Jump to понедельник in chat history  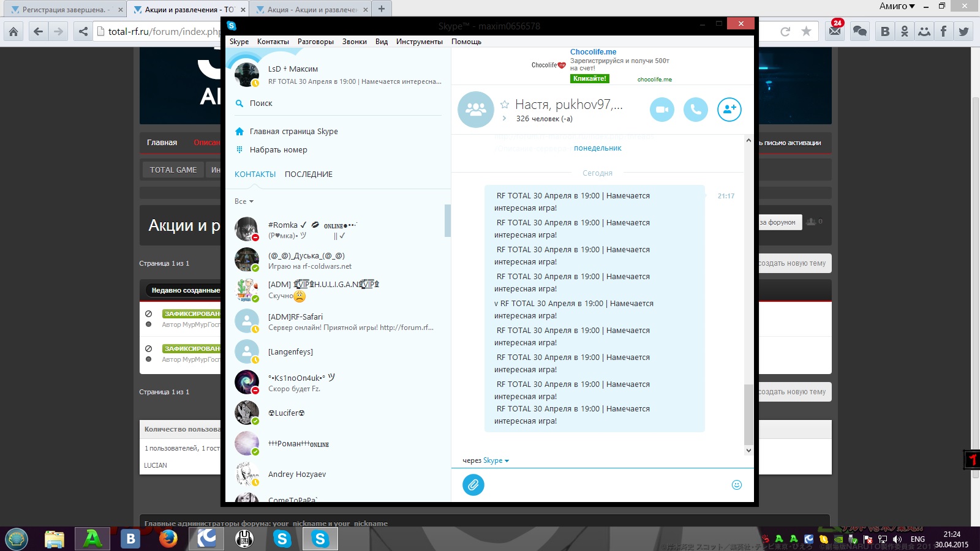click(x=597, y=148)
